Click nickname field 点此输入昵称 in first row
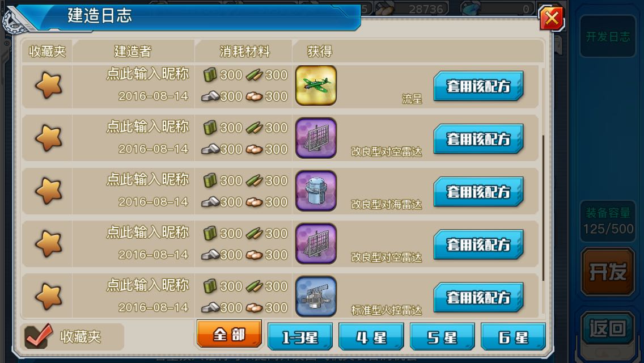Image resolution: width=644 pixels, height=363 pixels. [x=147, y=74]
